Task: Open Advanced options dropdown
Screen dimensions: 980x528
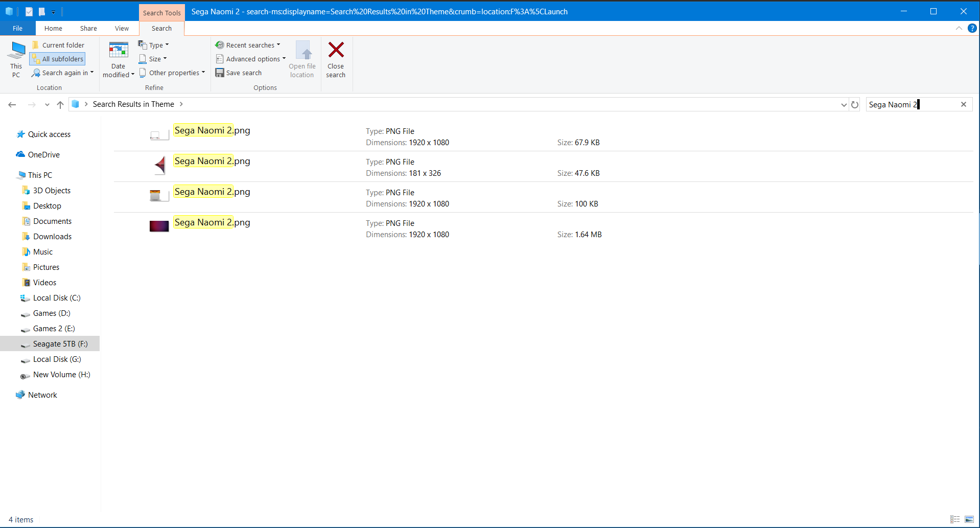Action: click(250, 59)
